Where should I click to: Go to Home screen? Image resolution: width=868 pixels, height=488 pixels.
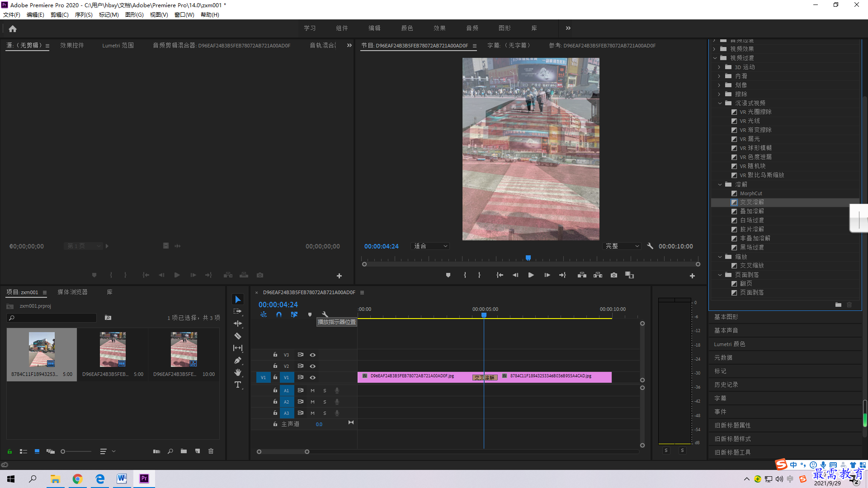(13, 28)
